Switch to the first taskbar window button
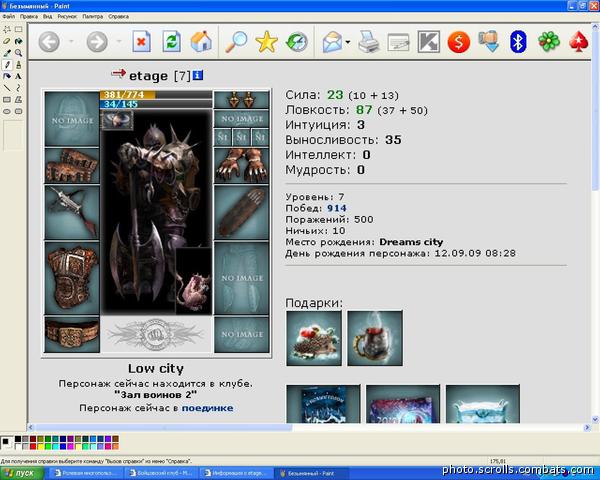Image resolution: width=600 pixels, height=480 pixels. [x=86, y=473]
